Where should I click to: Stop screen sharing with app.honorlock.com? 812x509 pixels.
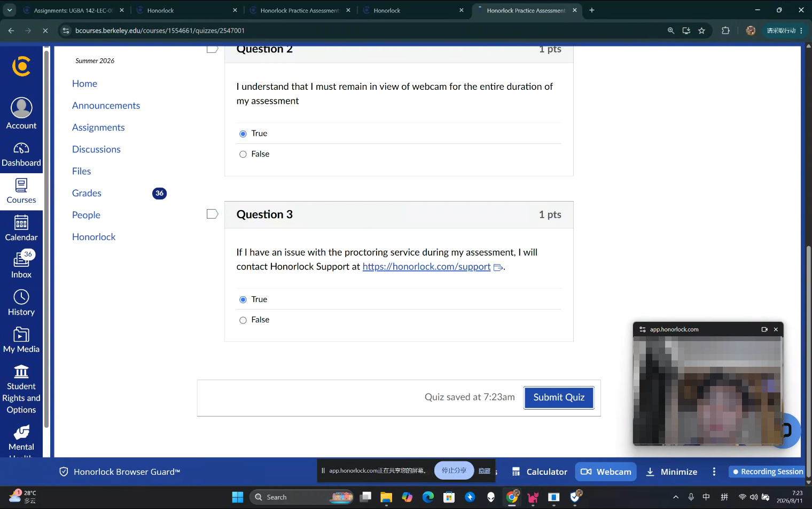454,471
